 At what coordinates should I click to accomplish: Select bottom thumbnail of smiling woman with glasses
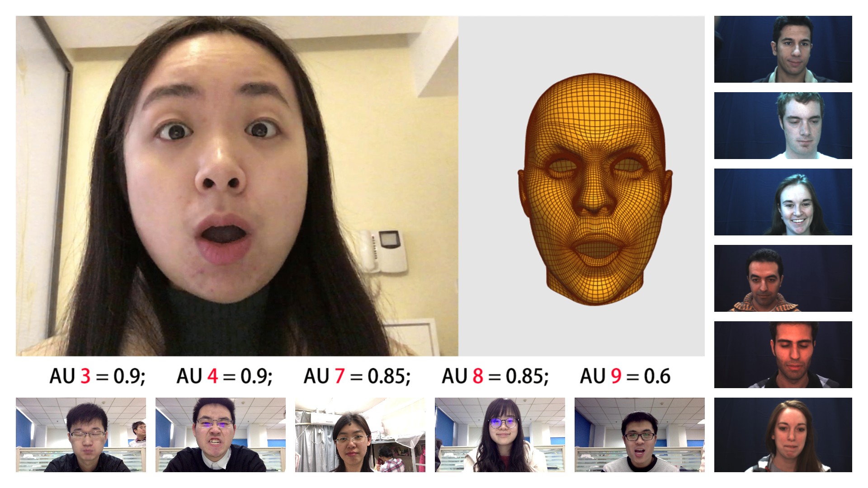tap(500, 435)
